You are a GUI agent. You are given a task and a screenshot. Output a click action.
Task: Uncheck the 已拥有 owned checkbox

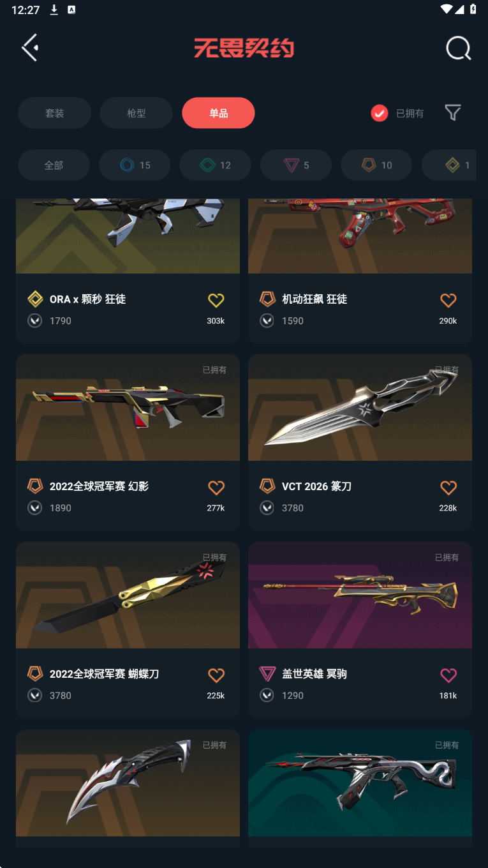click(380, 113)
